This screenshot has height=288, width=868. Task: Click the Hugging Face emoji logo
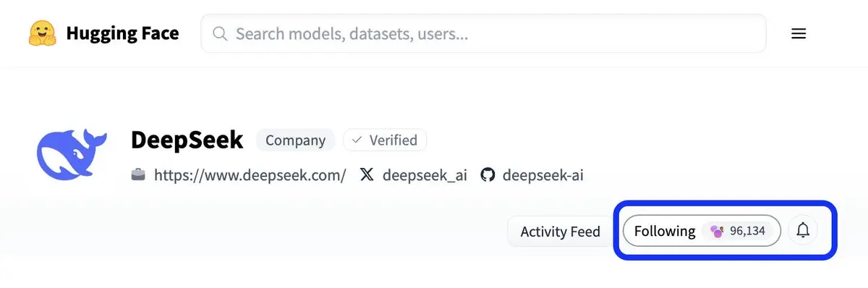pos(43,33)
